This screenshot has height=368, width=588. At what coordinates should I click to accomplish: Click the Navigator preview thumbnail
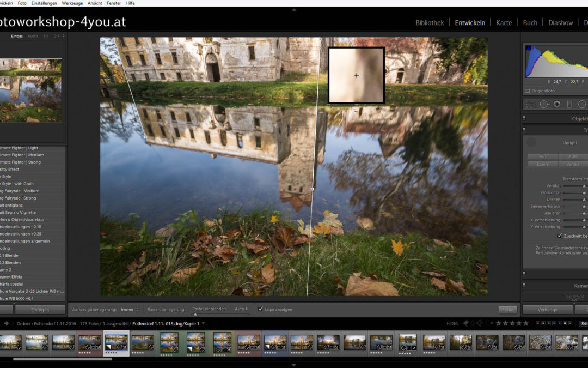click(30, 91)
